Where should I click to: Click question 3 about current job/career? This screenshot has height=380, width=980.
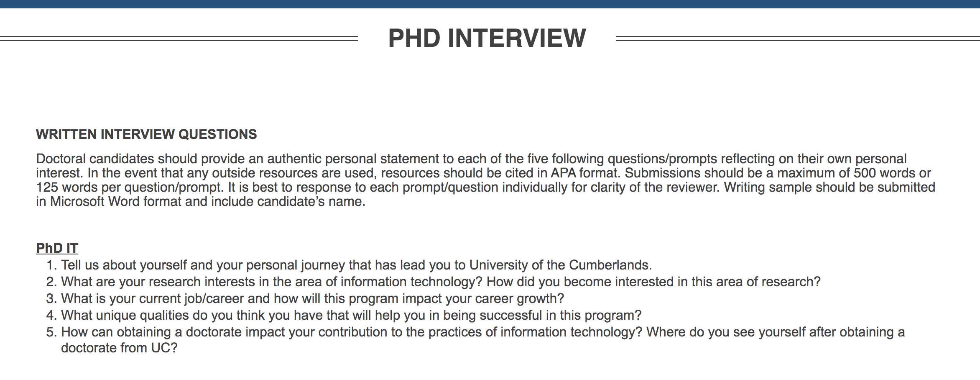tap(305, 298)
